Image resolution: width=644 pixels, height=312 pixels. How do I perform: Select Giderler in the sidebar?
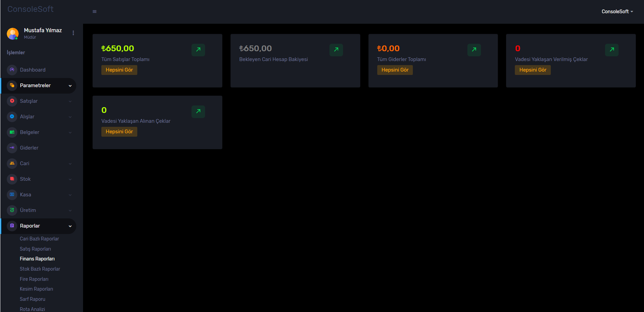point(38,148)
